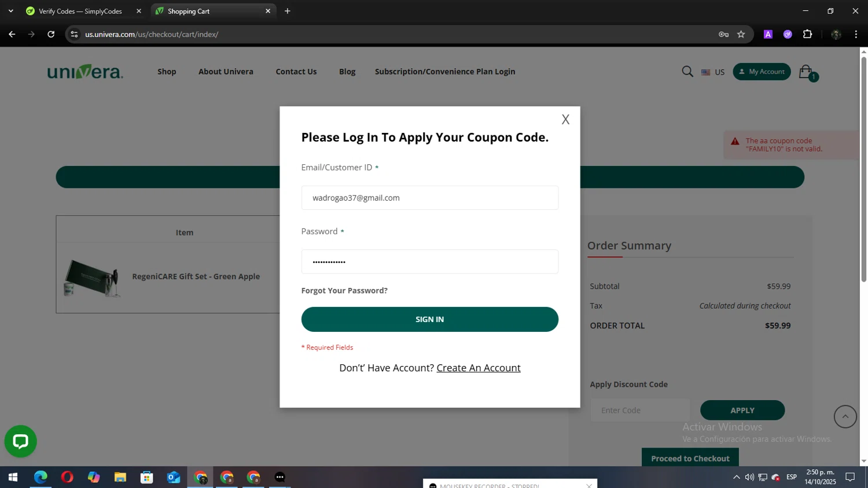Image resolution: width=868 pixels, height=488 pixels.
Task: Click the APPLY discount button
Action: [742, 410]
